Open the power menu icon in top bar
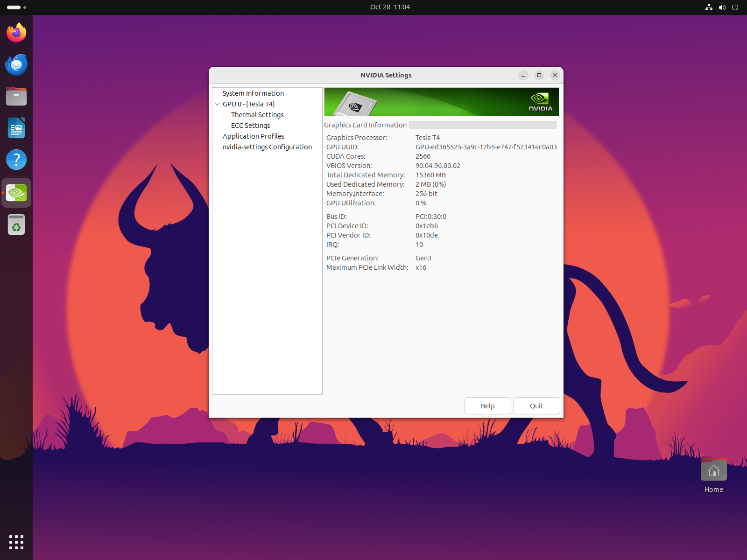 735,7
